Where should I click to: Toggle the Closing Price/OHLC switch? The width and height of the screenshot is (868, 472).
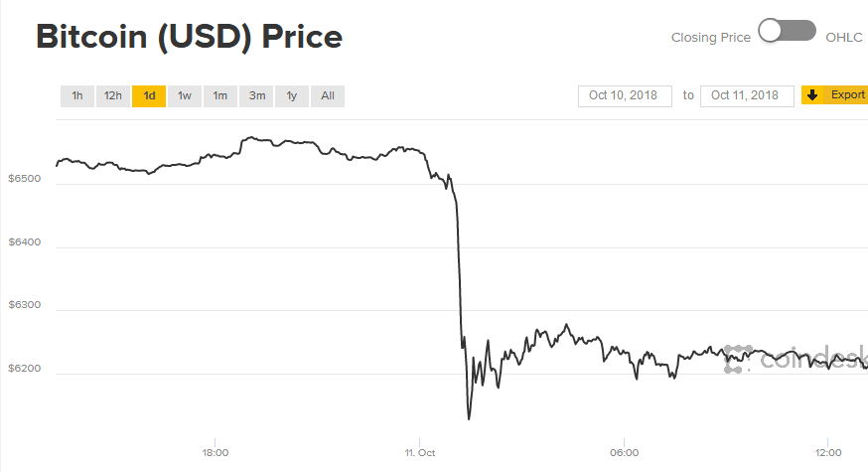(787, 32)
